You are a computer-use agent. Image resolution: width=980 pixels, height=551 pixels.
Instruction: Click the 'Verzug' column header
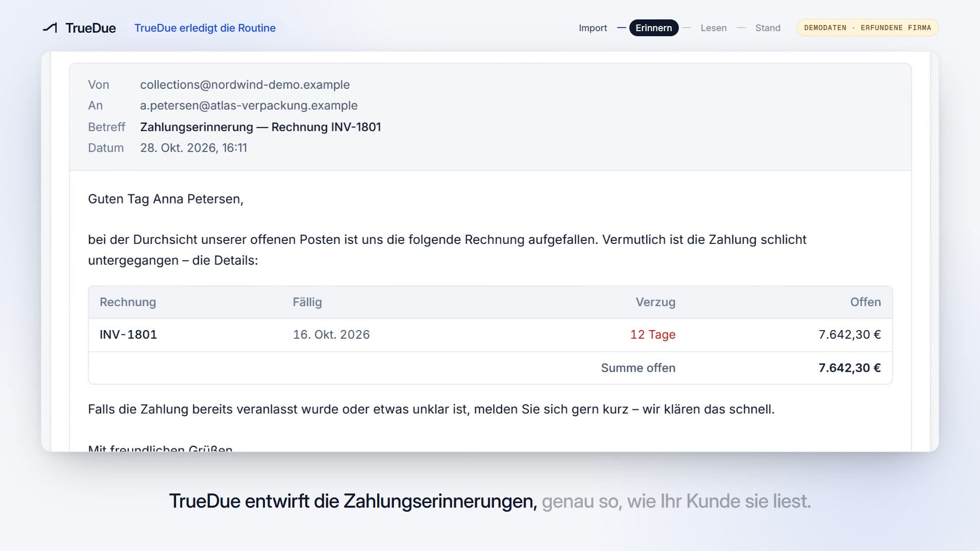click(655, 302)
